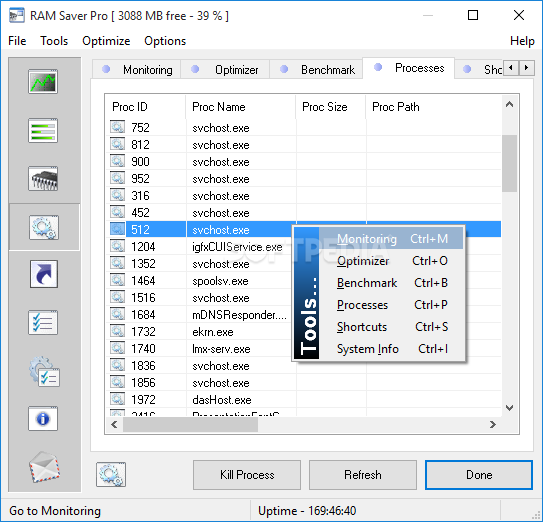
Task: Choose Monitoring Ctrl+M in popup menu
Action: pos(391,239)
